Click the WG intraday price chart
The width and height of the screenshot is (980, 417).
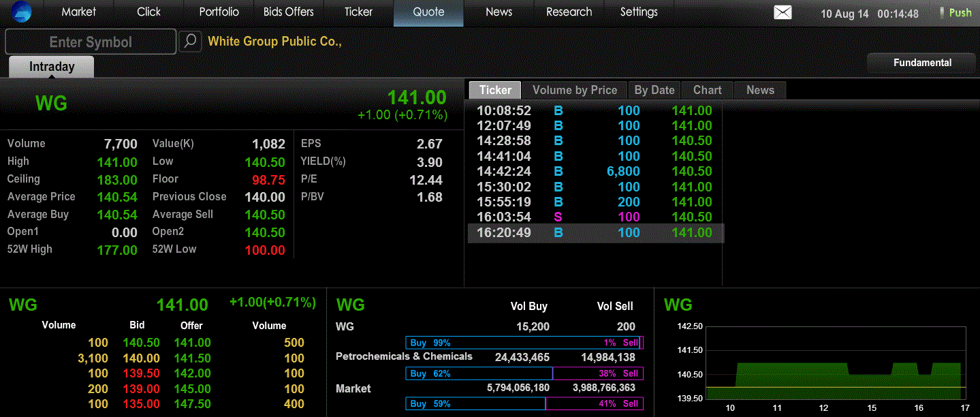pos(836,362)
